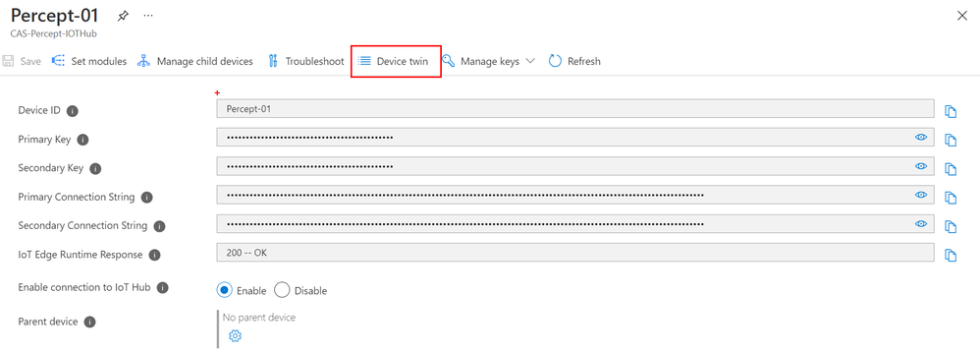Open Manage child devices

click(x=195, y=61)
